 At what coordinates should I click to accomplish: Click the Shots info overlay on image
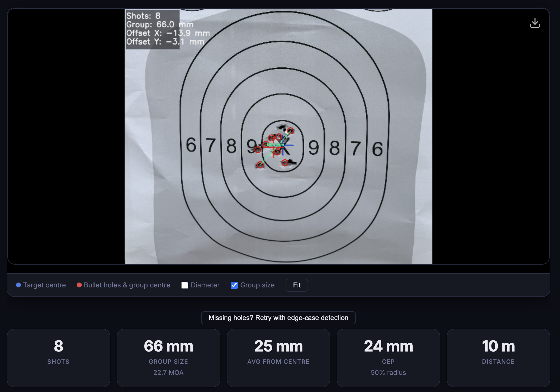pos(152,29)
